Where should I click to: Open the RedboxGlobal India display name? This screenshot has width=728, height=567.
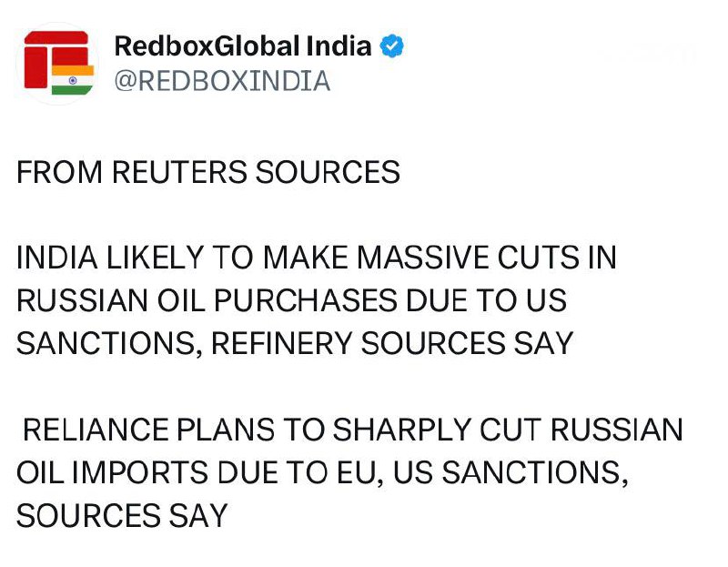[x=243, y=46]
